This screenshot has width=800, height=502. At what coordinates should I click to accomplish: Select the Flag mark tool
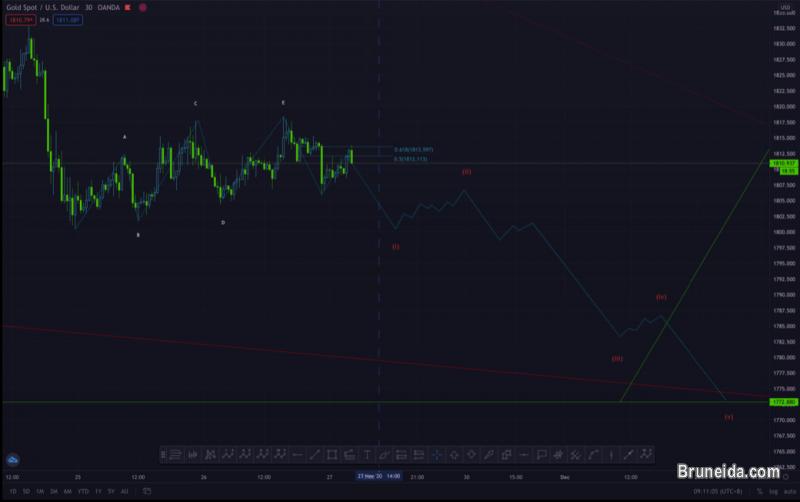pyautogui.click(x=541, y=455)
